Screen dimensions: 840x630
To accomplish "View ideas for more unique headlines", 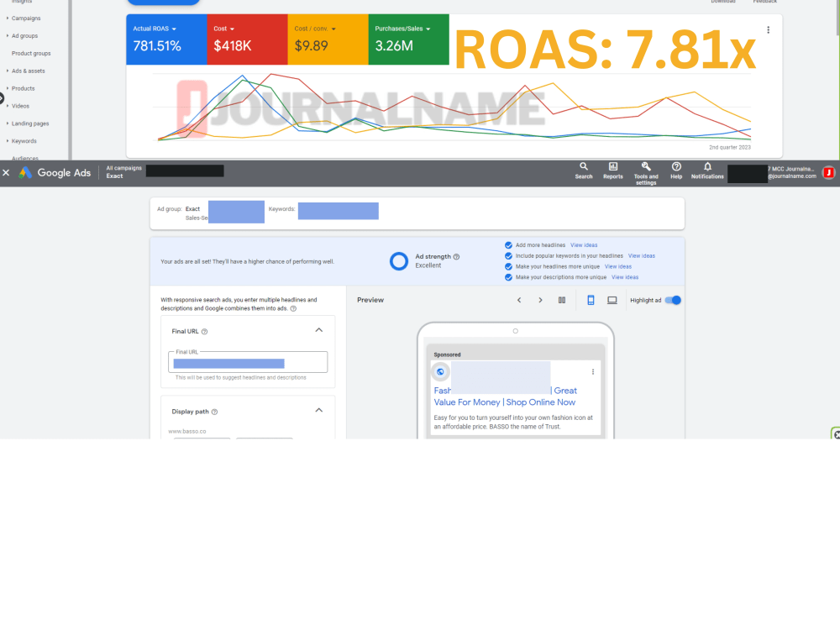I will [x=618, y=266].
